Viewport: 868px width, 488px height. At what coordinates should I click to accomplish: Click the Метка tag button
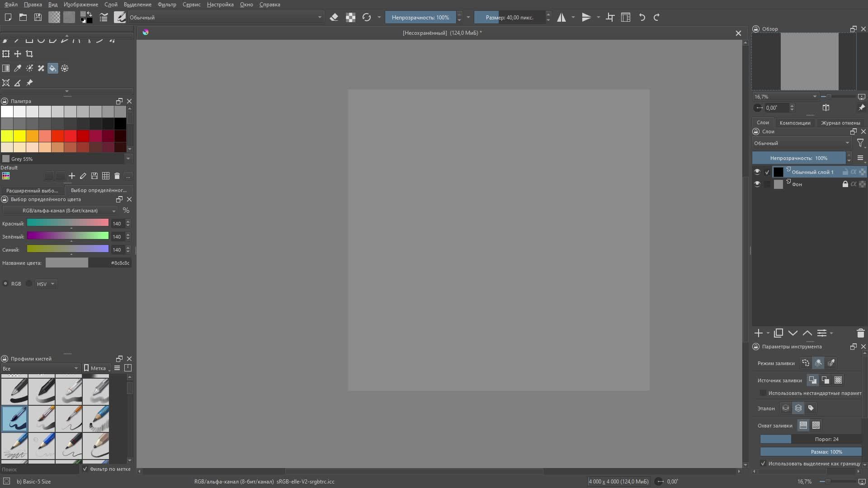[x=96, y=368]
